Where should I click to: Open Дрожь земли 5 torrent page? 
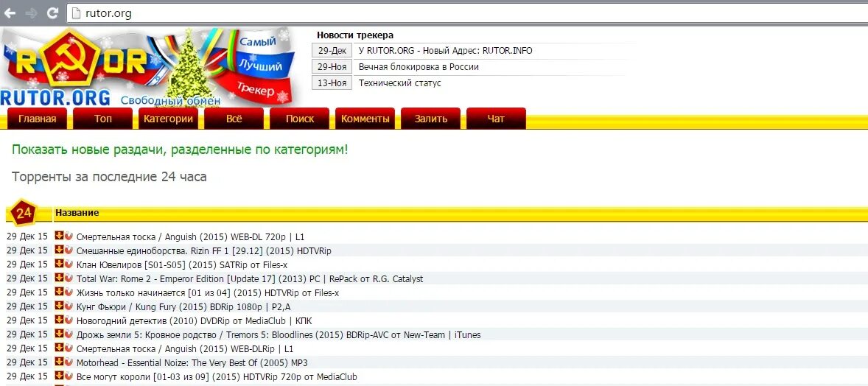point(279,334)
